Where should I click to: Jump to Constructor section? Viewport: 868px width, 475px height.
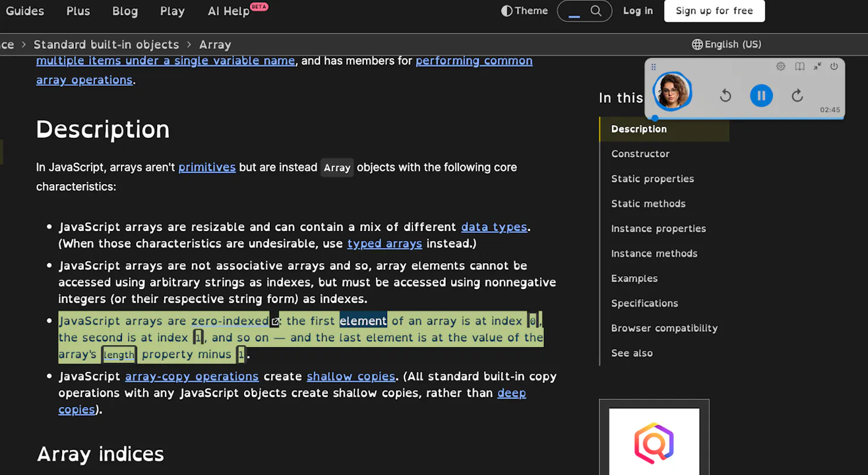click(640, 154)
